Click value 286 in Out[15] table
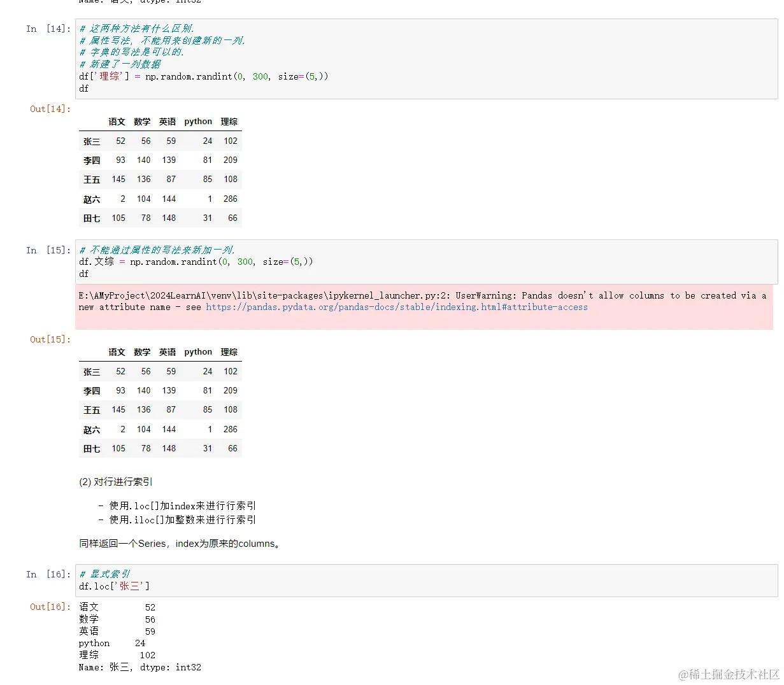This screenshot has height=685, width=784. pos(231,430)
